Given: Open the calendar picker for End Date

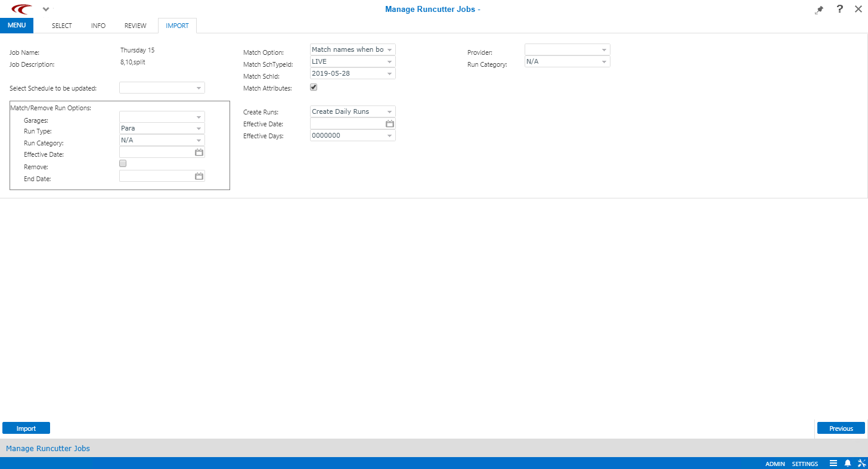Looking at the screenshot, I should coord(199,176).
